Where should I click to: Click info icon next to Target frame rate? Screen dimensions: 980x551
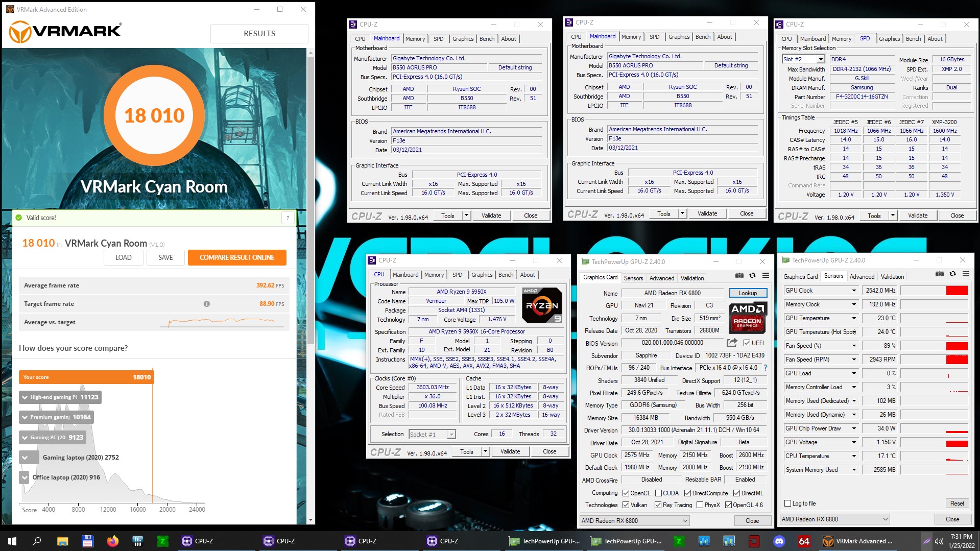tap(207, 304)
